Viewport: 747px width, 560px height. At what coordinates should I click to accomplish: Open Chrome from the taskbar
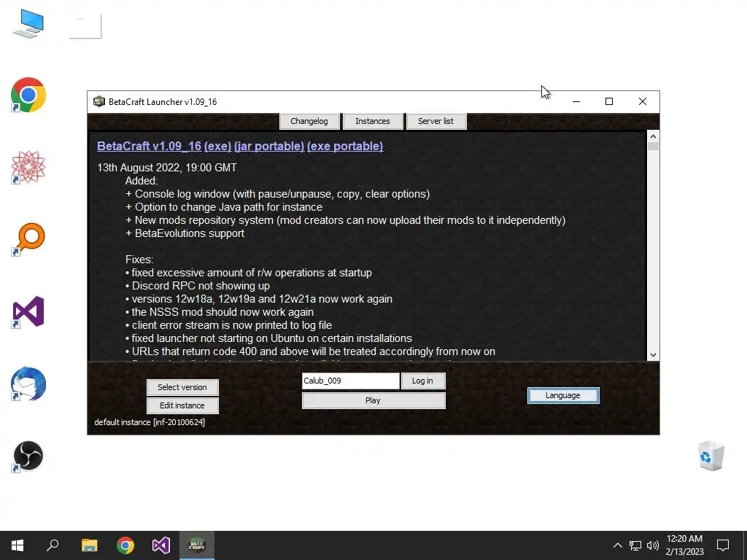point(125,545)
